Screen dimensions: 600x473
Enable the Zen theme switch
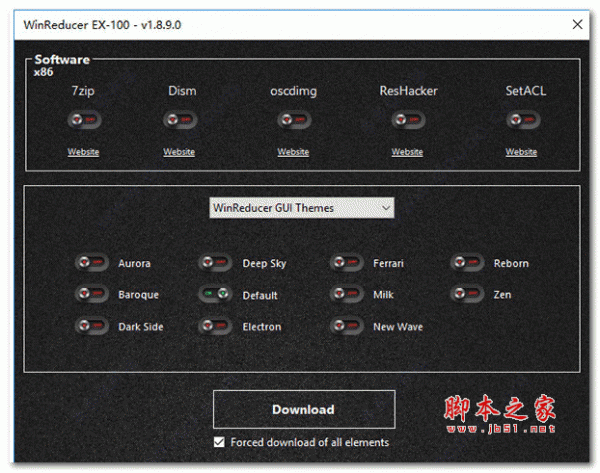click(467, 294)
